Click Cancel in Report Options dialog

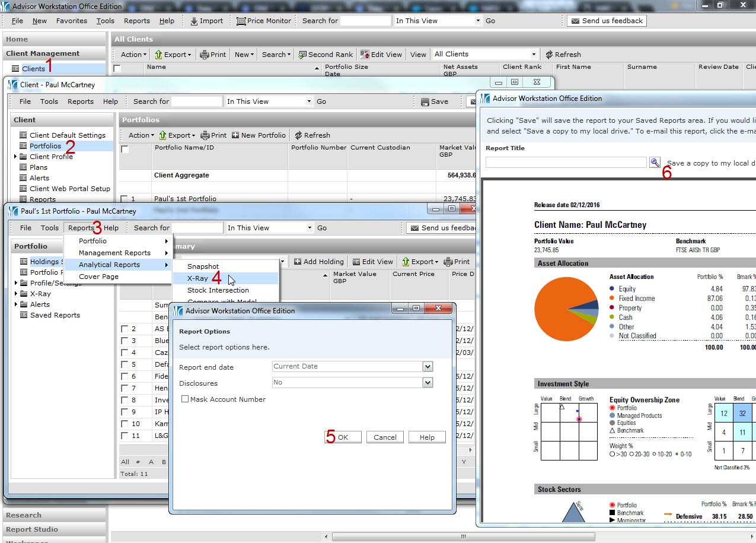(x=385, y=437)
